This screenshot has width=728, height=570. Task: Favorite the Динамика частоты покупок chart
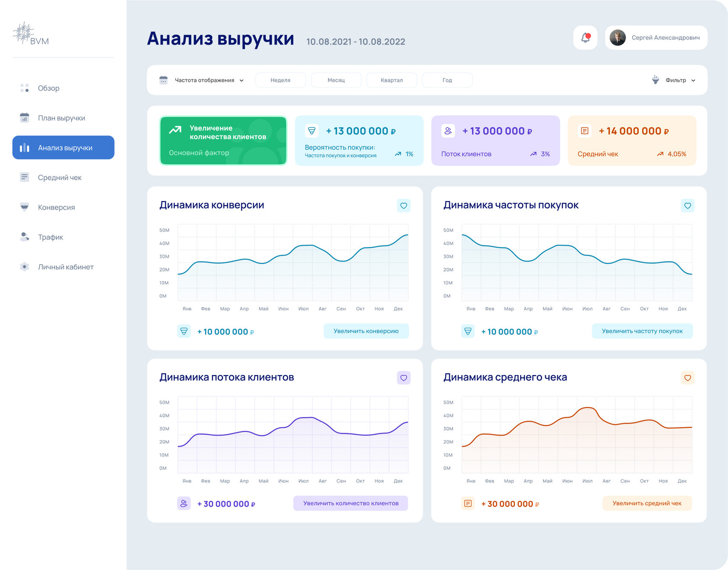pos(688,206)
